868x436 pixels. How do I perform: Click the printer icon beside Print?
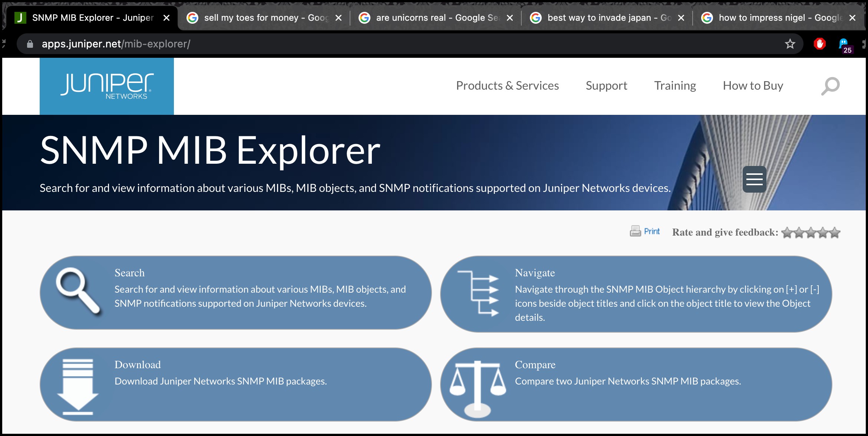point(636,231)
